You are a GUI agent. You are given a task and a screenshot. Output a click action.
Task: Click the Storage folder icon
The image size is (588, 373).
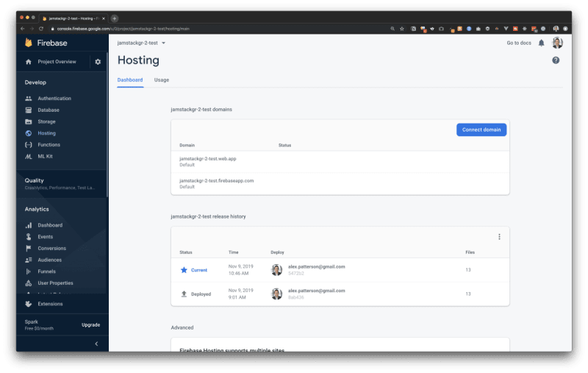(29, 121)
